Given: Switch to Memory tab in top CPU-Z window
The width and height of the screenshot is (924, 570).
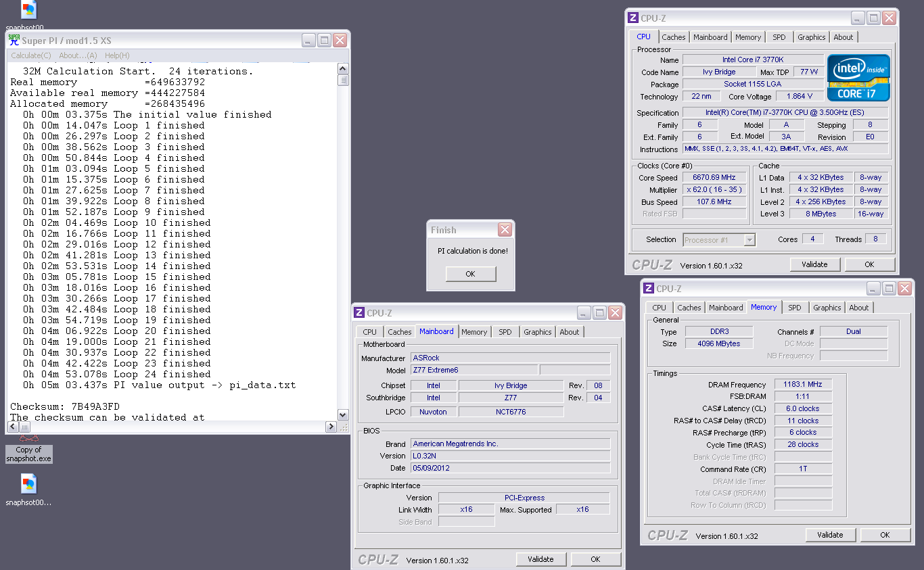Looking at the screenshot, I should 748,37.
